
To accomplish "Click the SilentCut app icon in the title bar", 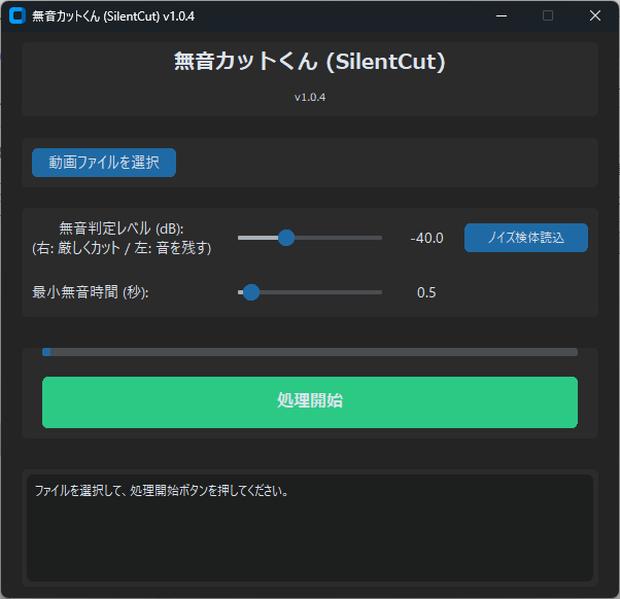I will 17,16.
